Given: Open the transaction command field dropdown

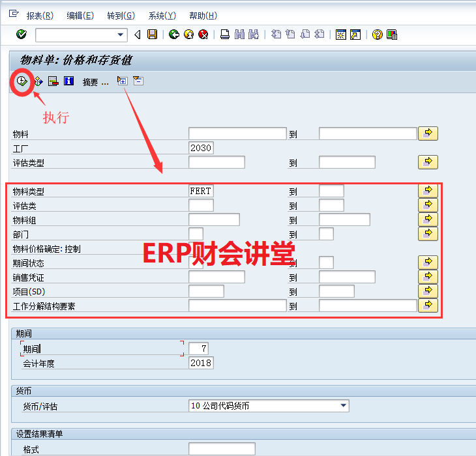Looking at the screenshot, I should (x=121, y=35).
